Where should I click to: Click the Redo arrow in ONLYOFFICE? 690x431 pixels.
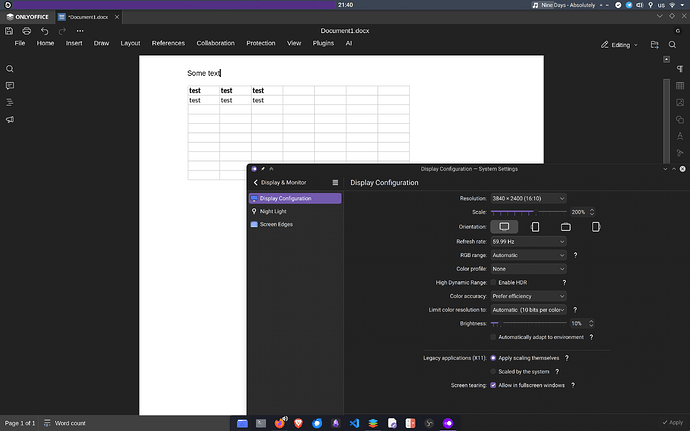coord(62,31)
